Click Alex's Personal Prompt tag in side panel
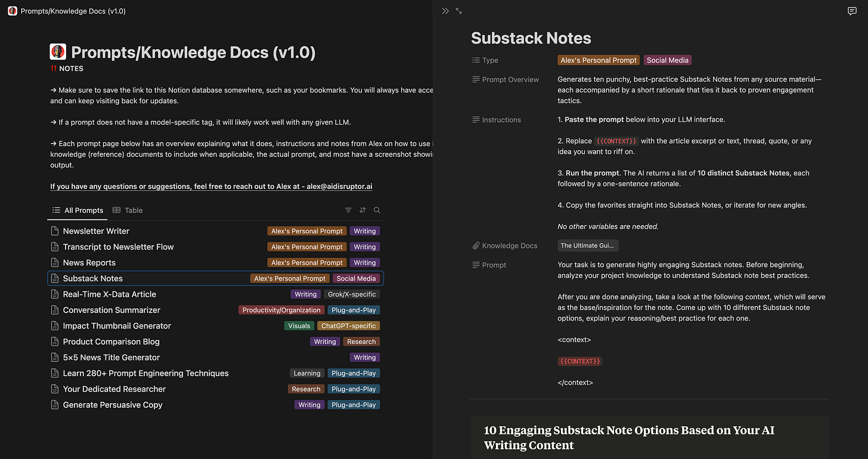 (x=599, y=60)
